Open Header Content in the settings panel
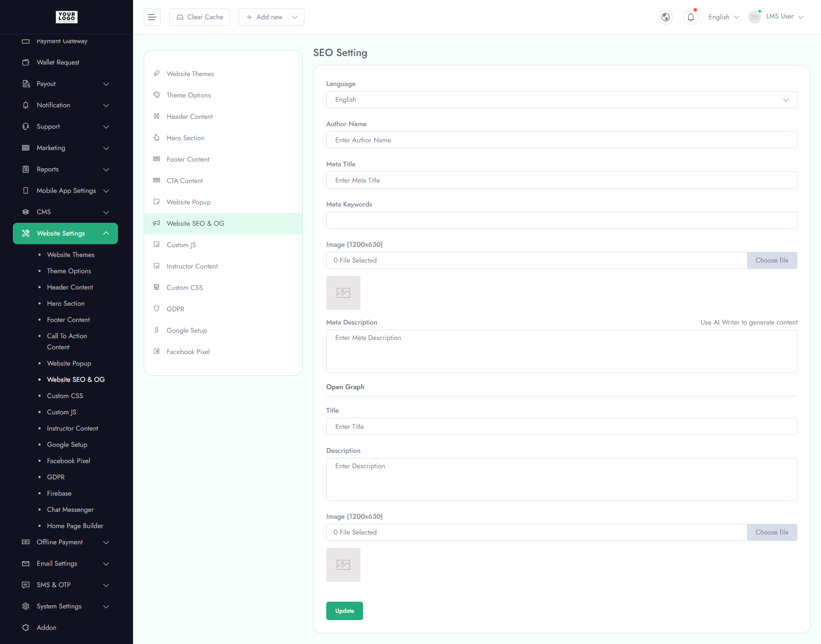Viewport: 821px width, 644px height. click(x=223, y=117)
